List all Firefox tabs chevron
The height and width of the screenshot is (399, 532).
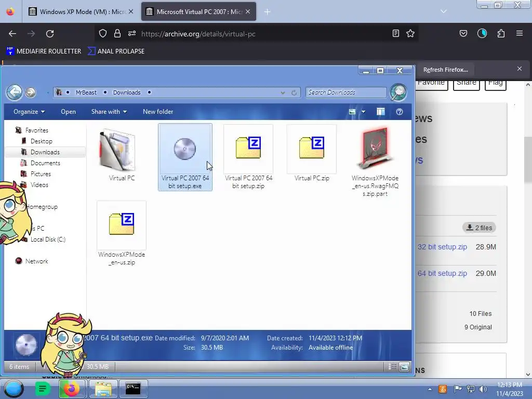pos(444,11)
